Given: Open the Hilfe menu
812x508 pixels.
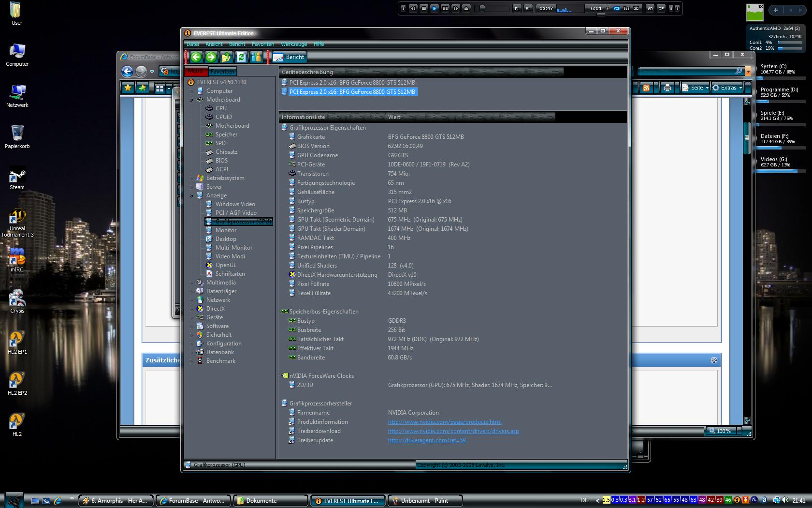Looking at the screenshot, I should (x=319, y=44).
